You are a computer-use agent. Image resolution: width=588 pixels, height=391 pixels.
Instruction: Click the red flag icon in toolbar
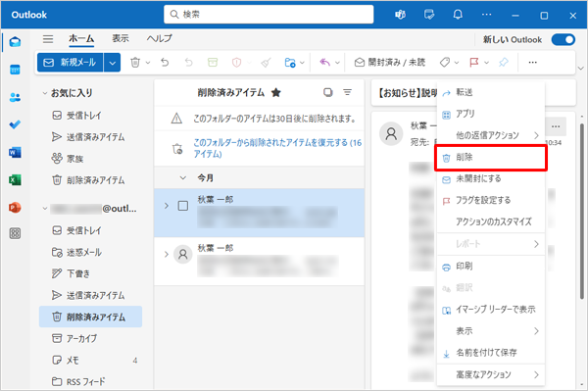[x=474, y=63]
